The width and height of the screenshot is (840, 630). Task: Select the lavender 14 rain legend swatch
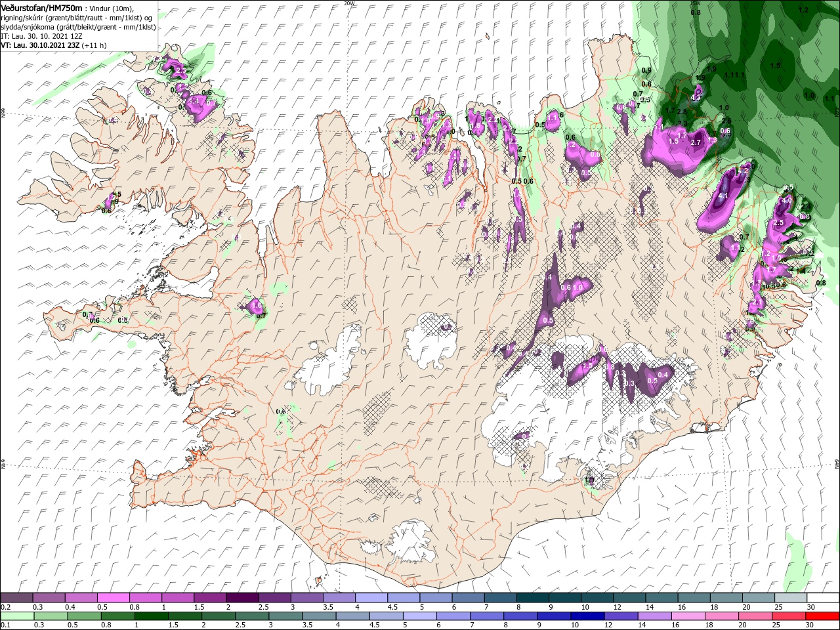(655, 616)
